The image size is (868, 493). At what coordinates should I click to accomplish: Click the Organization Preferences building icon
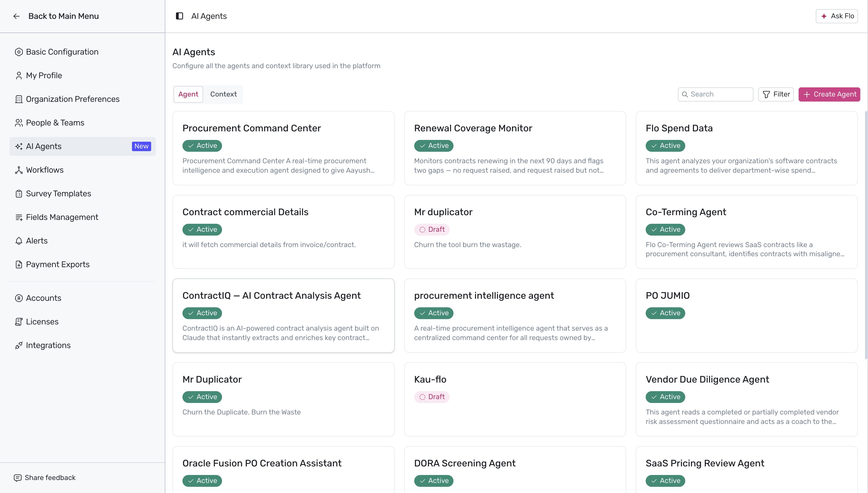pos(19,99)
